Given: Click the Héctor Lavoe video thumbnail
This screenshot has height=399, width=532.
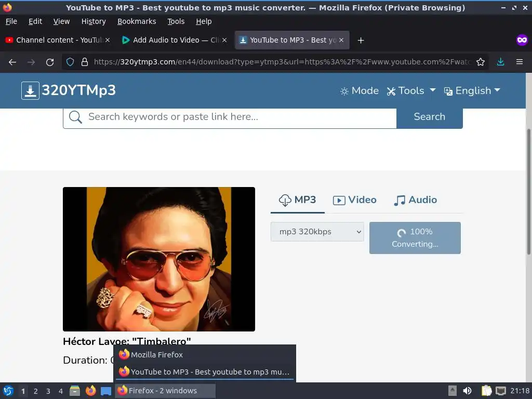Looking at the screenshot, I should click(159, 259).
